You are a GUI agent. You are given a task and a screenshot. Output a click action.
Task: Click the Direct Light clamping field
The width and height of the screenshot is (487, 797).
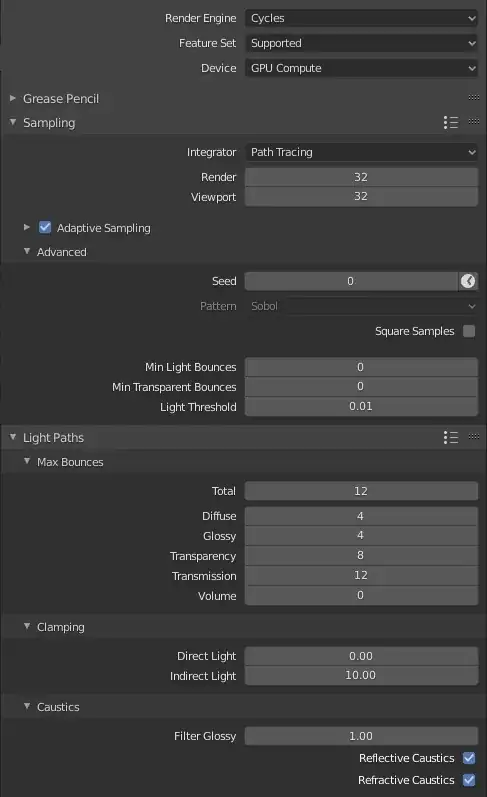(x=361, y=656)
